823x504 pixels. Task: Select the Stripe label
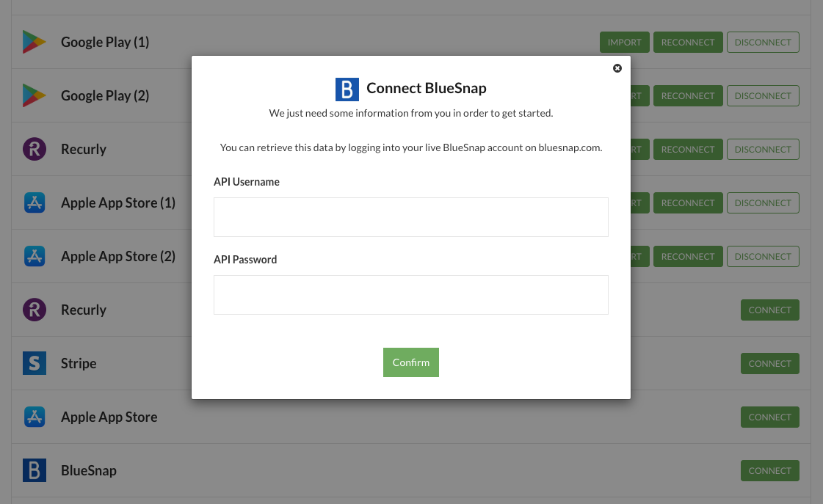(x=79, y=363)
